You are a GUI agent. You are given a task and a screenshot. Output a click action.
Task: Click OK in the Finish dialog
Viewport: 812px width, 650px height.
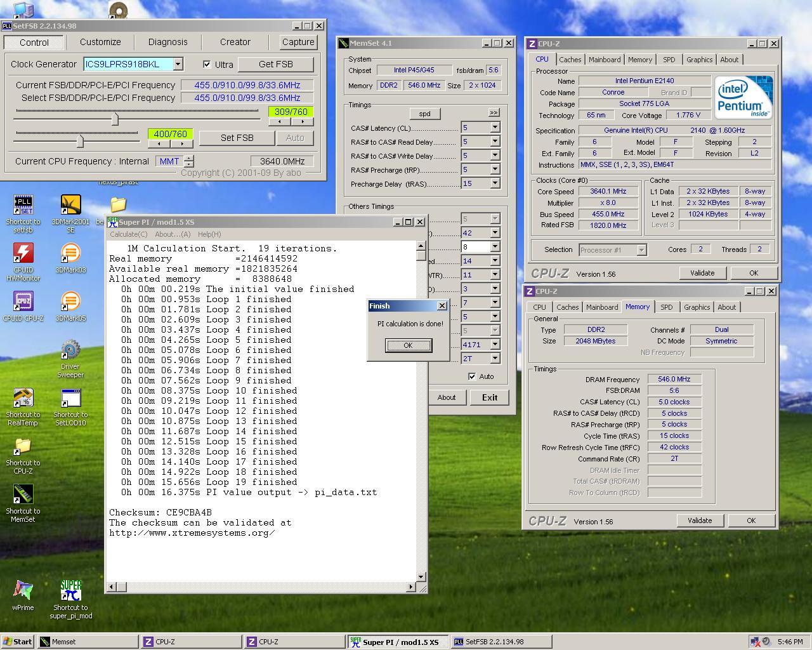pyautogui.click(x=408, y=345)
